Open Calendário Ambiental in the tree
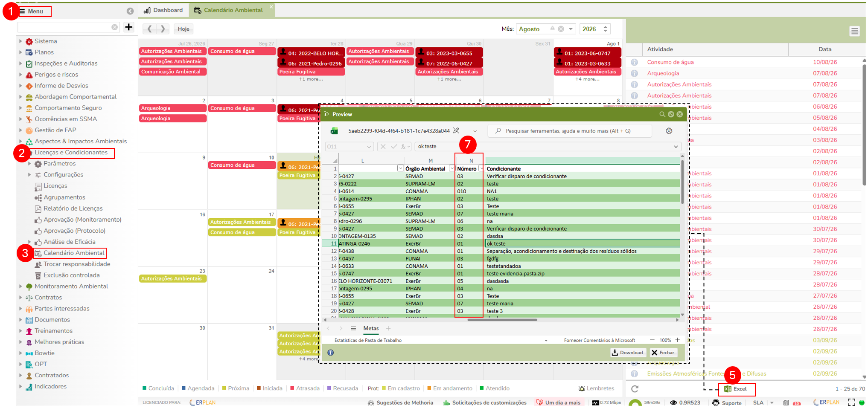The width and height of the screenshot is (868, 408). tap(73, 253)
